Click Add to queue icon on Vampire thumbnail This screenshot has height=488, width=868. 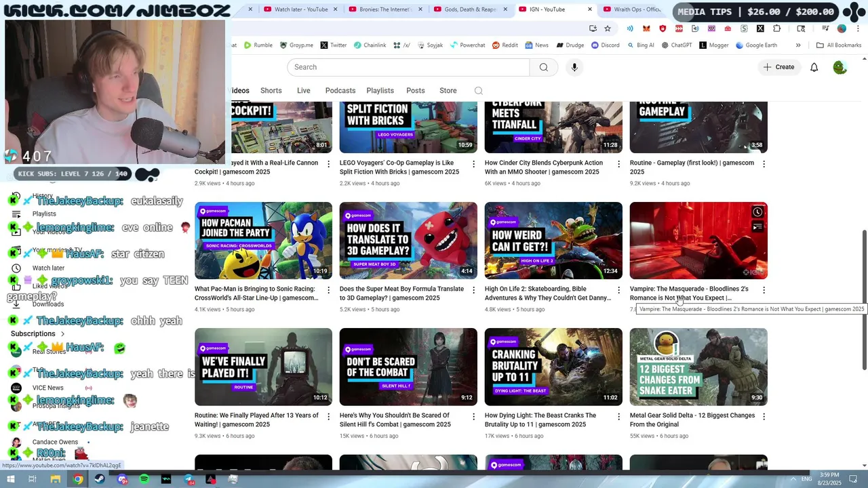757,227
